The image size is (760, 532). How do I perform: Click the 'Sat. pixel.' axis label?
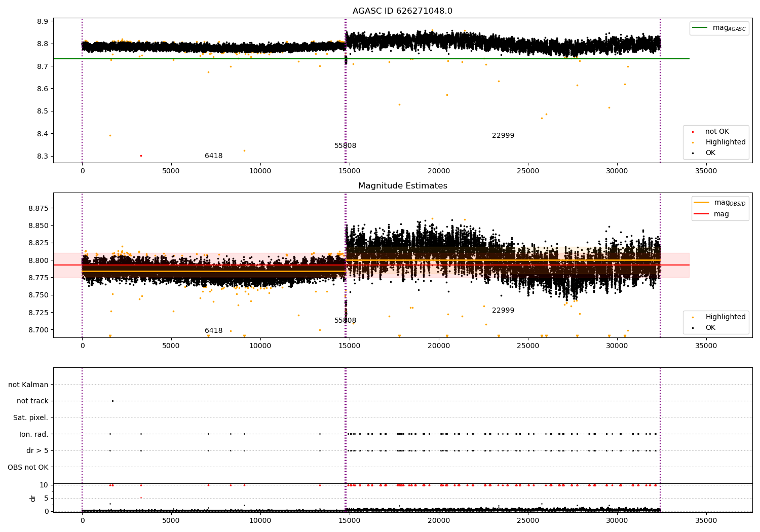coord(31,417)
